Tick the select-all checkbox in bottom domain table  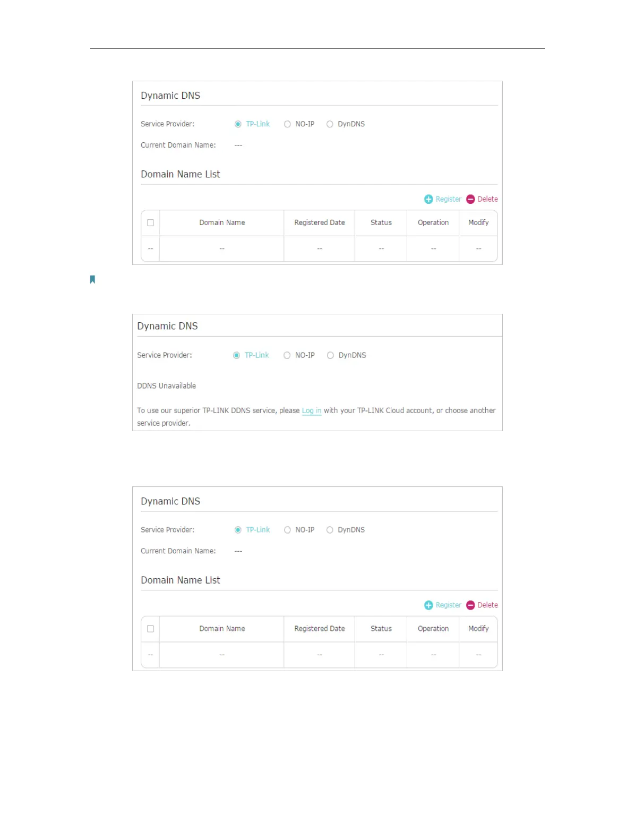tap(150, 629)
